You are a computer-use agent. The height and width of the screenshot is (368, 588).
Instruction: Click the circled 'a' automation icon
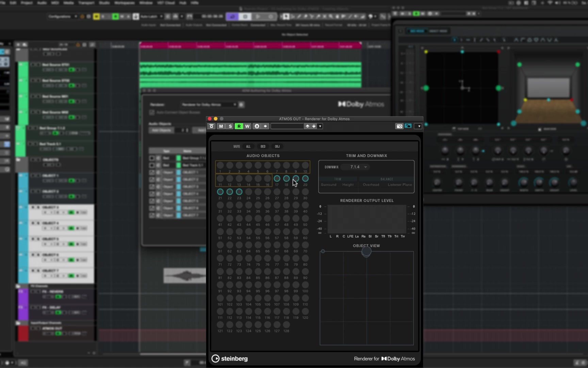pos(257,126)
